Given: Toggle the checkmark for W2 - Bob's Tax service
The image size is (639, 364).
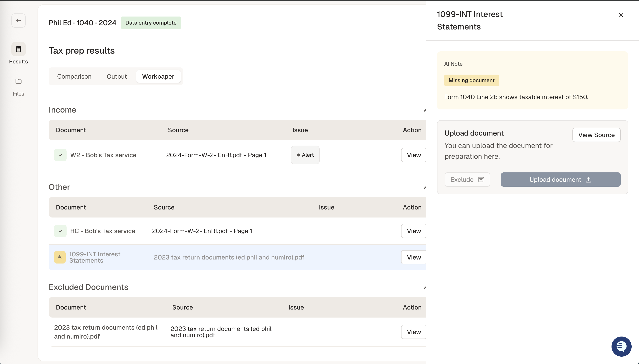Looking at the screenshot, I should (x=60, y=155).
